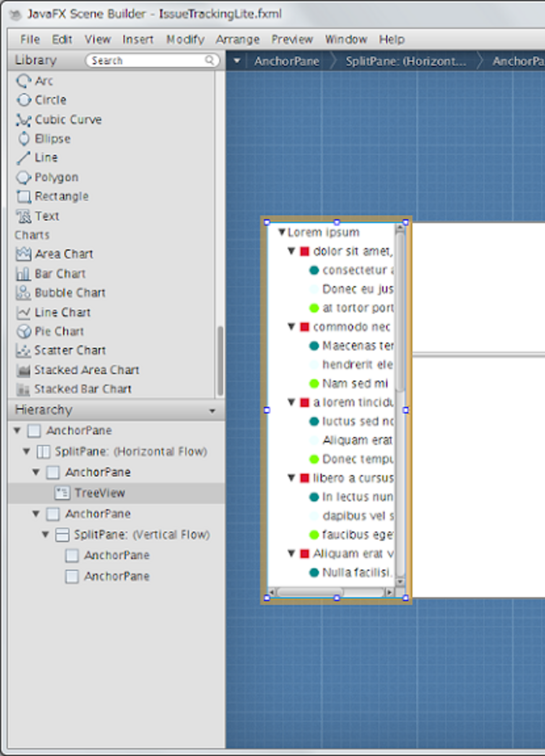Click the Stacked Bar Chart icon
This screenshot has height=756, width=545.
coord(23,389)
